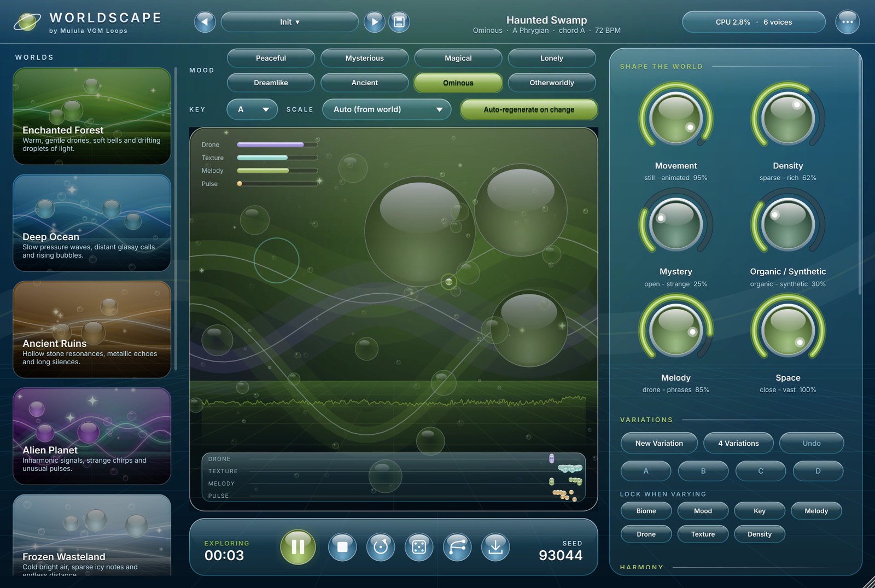Open the Init preset dropdown
Screen dimensions: 875x588
[290, 22]
